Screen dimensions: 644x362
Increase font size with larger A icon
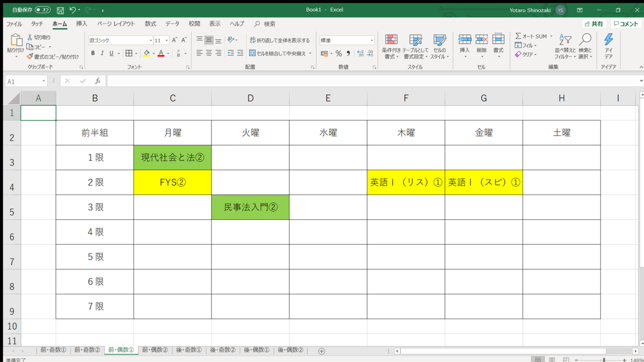(174, 40)
